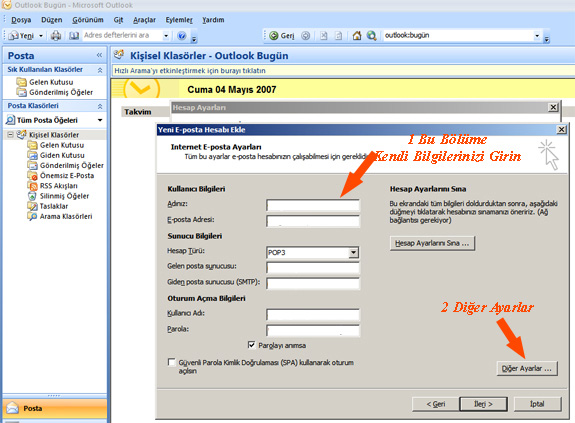Click the forward navigation arrow icon
This screenshot has width=575, height=423.
(305, 36)
